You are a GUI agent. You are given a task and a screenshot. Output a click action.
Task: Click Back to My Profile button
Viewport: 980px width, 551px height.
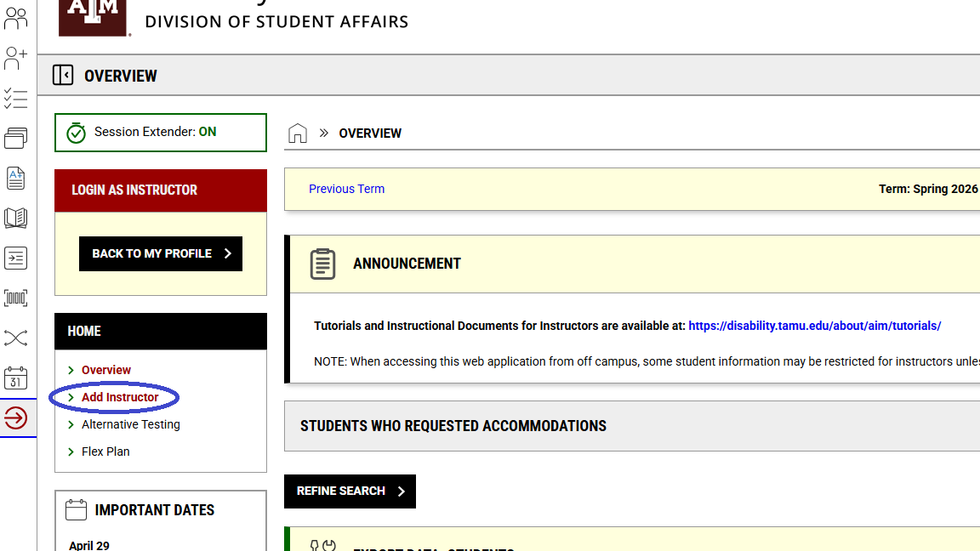point(161,253)
